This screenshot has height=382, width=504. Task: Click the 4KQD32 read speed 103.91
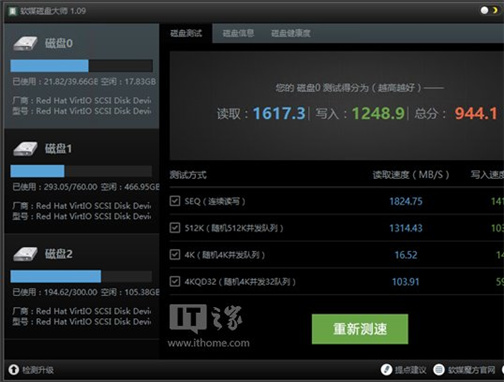coord(406,282)
